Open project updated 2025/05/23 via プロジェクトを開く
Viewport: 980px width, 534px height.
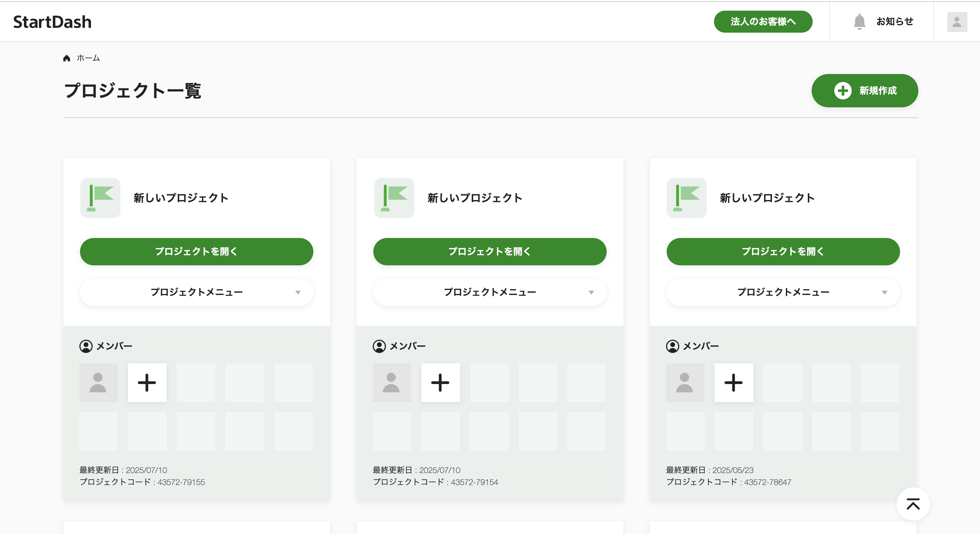coord(783,251)
